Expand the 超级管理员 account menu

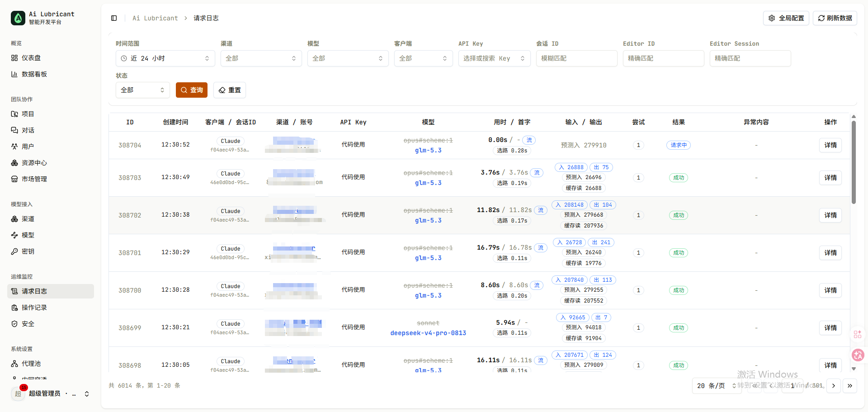click(87, 394)
